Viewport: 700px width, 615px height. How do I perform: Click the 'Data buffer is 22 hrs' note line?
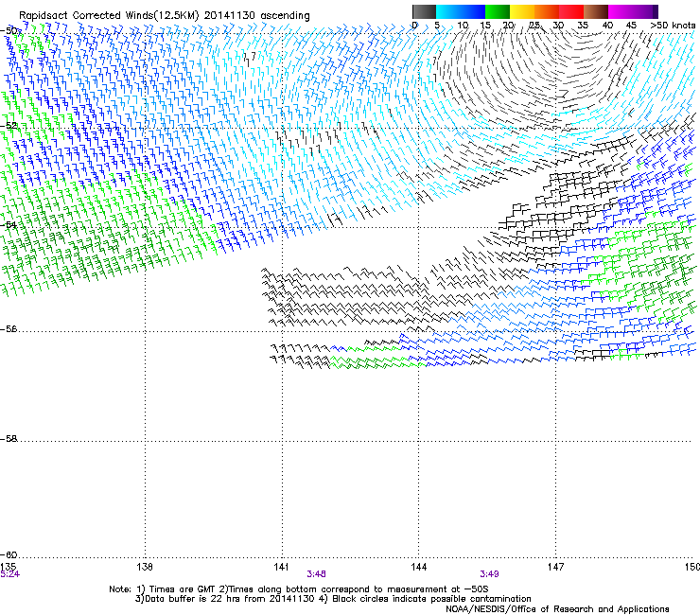click(333, 599)
